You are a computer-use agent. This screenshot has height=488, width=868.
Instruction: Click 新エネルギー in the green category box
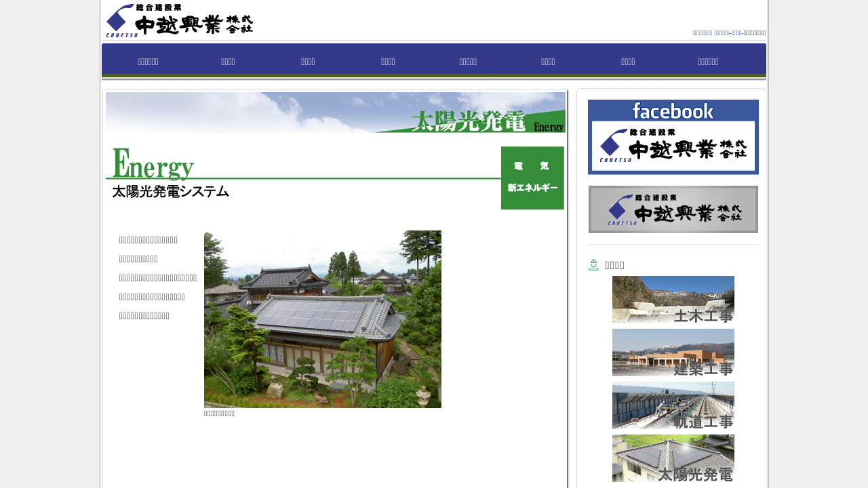tap(532, 188)
